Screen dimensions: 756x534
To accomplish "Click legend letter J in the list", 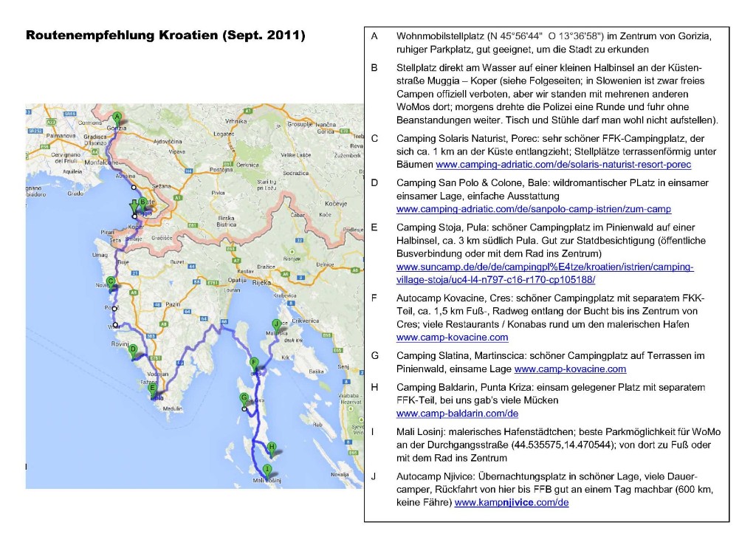I will pos(374,476).
